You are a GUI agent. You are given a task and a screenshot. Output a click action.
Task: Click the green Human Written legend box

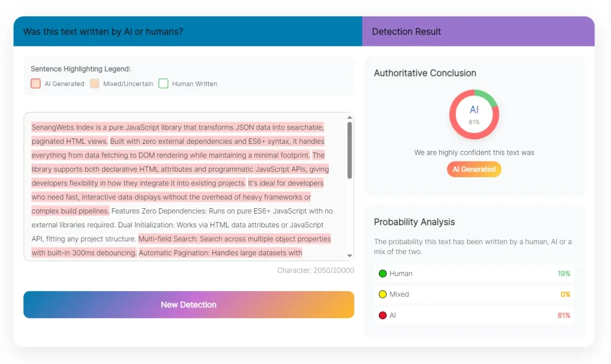coord(163,84)
